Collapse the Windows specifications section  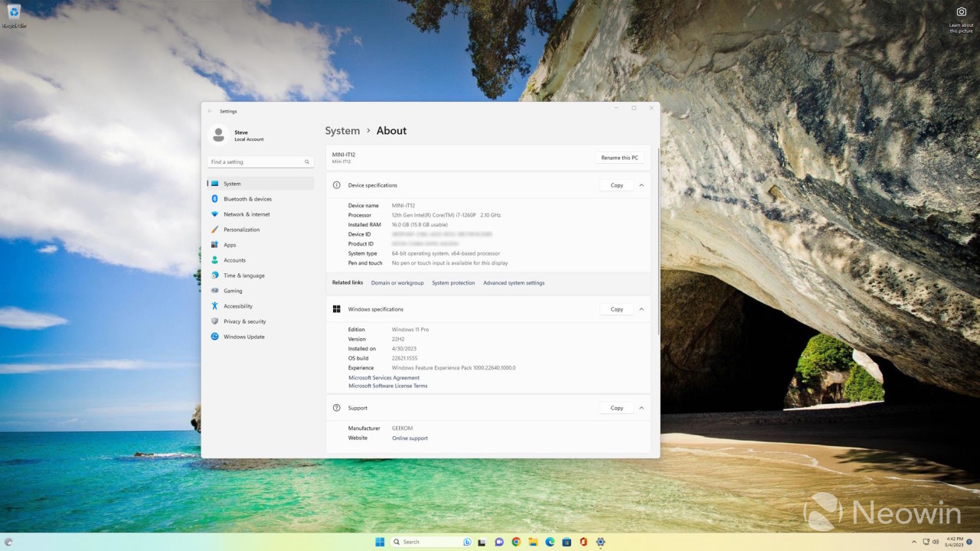point(642,309)
